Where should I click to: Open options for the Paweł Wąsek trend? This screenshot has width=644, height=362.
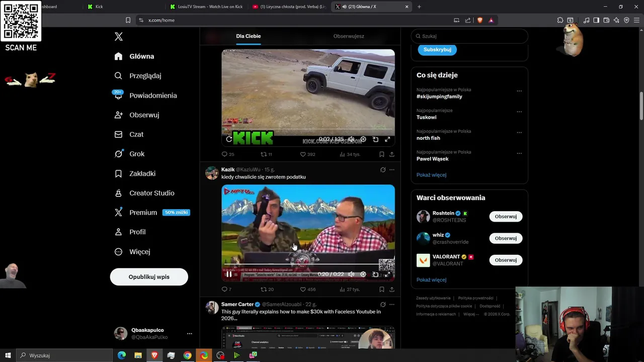[x=519, y=153]
